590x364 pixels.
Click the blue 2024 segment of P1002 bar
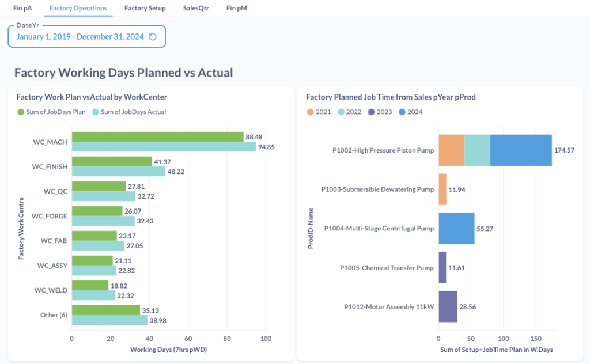521,150
